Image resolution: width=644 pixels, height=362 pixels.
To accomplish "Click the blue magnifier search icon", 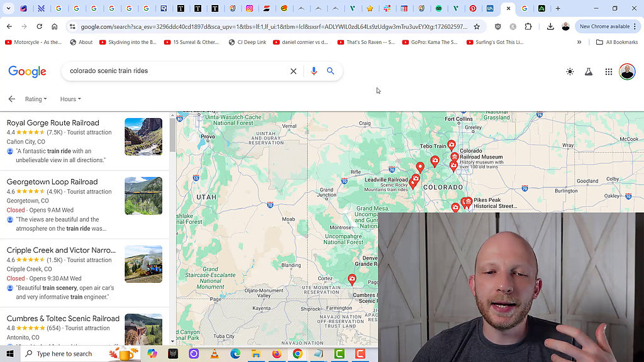I will 331,71.
